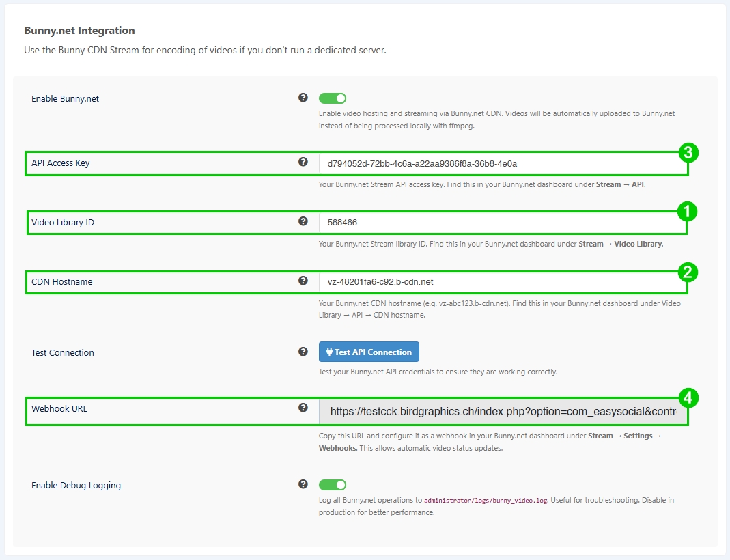
Task: Click the green number 2 badge
Action: click(x=688, y=272)
